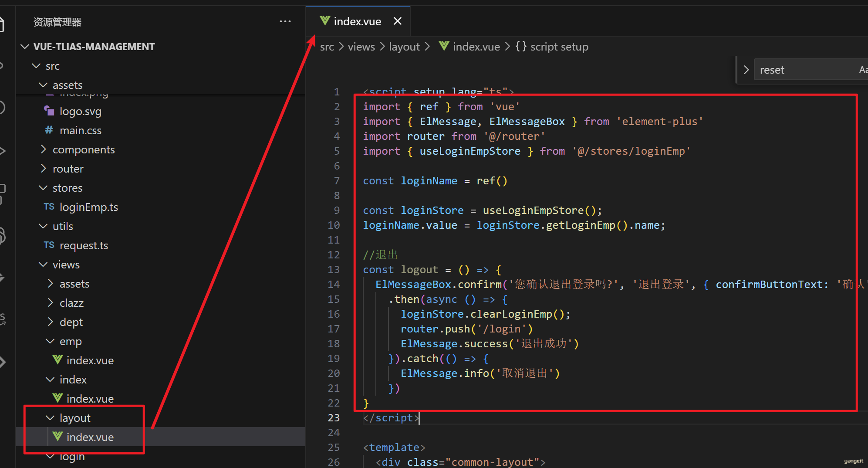Click the logo.svg image file icon
Image resolution: width=868 pixels, height=468 pixels.
point(49,111)
